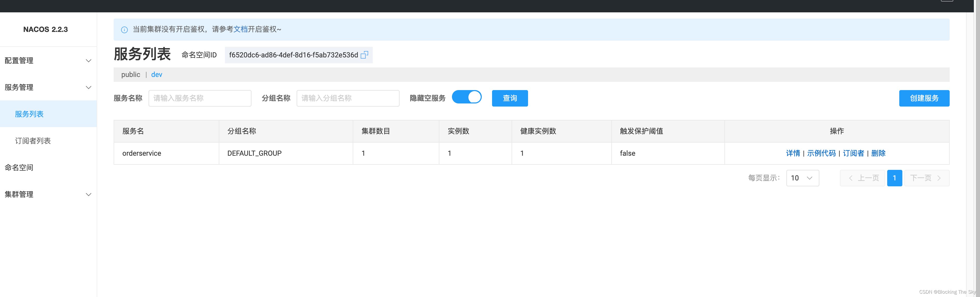Click the orderservice name cell

166,153
